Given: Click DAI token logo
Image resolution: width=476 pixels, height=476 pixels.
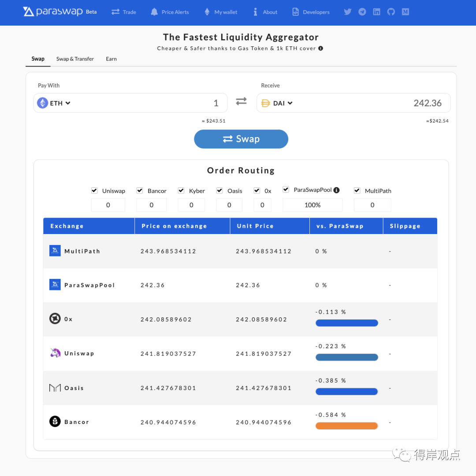Looking at the screenshot, I should (x=266, y=103).
